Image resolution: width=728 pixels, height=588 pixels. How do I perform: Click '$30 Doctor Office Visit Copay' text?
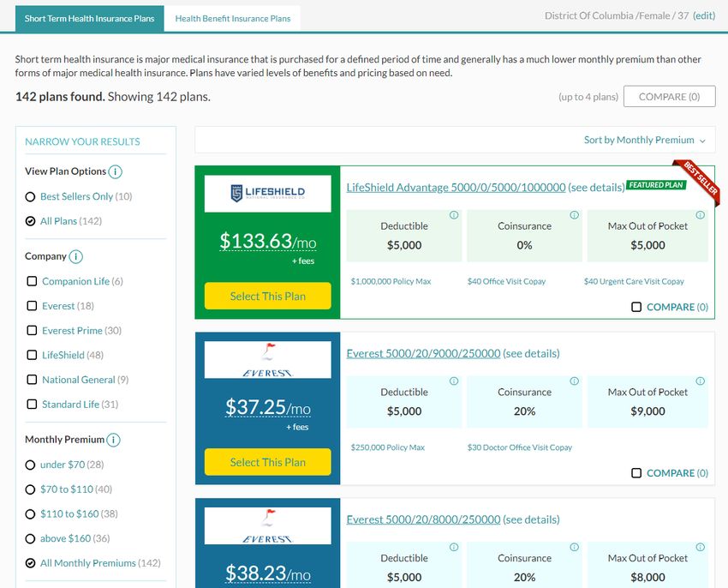pyautogui.click(x=520, y=447)
